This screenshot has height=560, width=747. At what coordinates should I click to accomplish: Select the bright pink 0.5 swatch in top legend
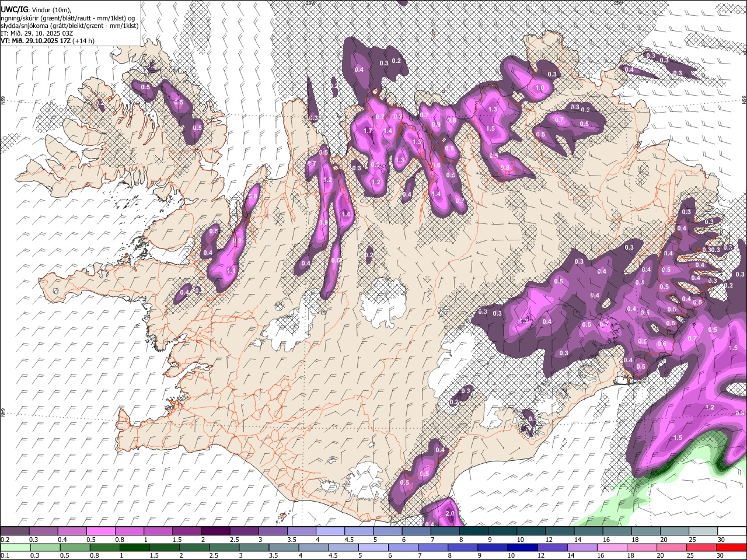pyautogui.click(x=100, y=531)
